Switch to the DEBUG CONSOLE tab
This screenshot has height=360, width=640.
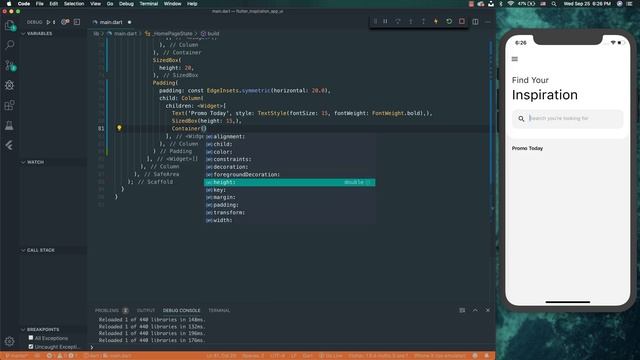pyautogui.click(x=182, y=310)
